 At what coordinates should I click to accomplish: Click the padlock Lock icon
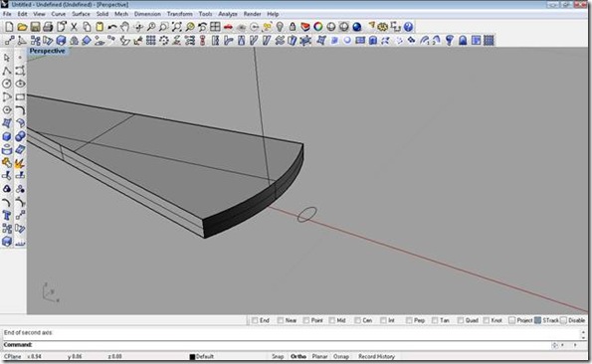click(x=293, y=27)
